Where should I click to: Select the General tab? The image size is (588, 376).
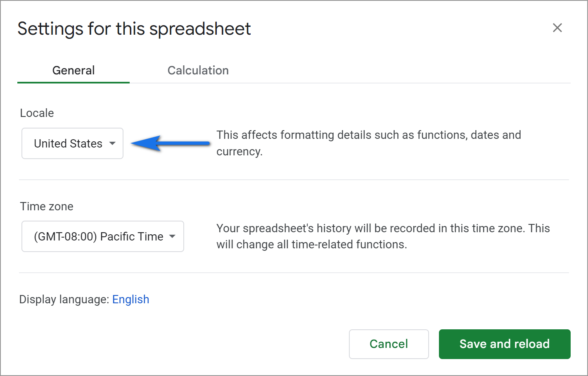(73, 70)
